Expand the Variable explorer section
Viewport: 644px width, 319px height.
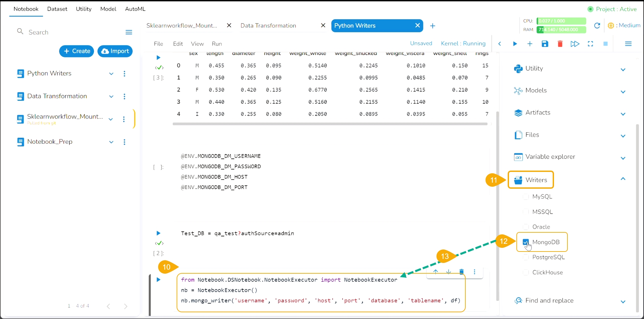click(623, 158)
